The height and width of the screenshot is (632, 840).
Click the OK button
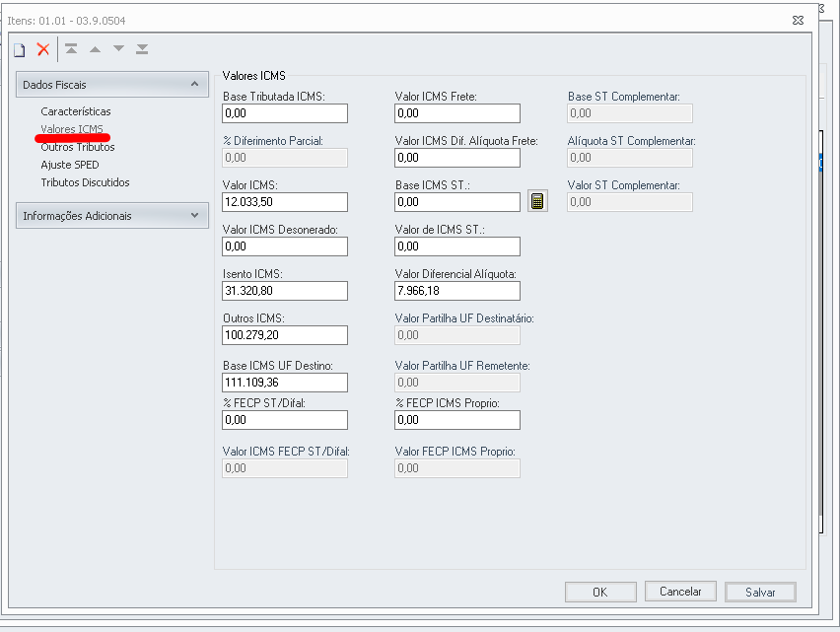coord(600,592)
